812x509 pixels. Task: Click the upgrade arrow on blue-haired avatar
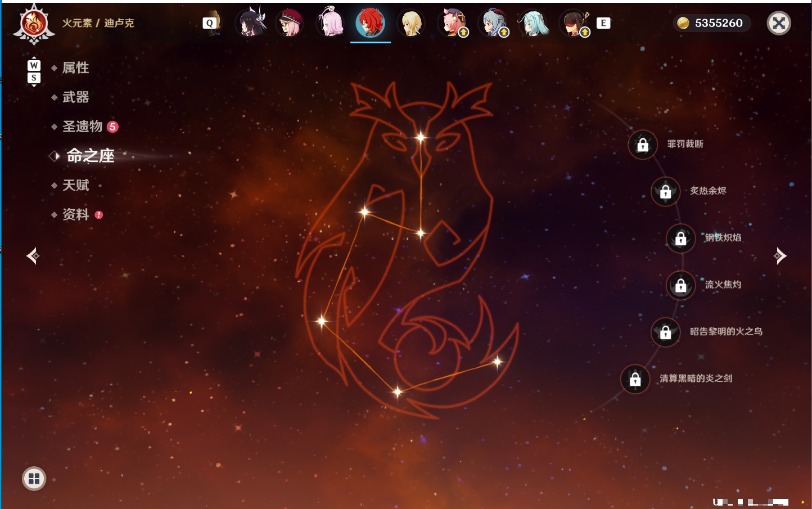point(504,33)
